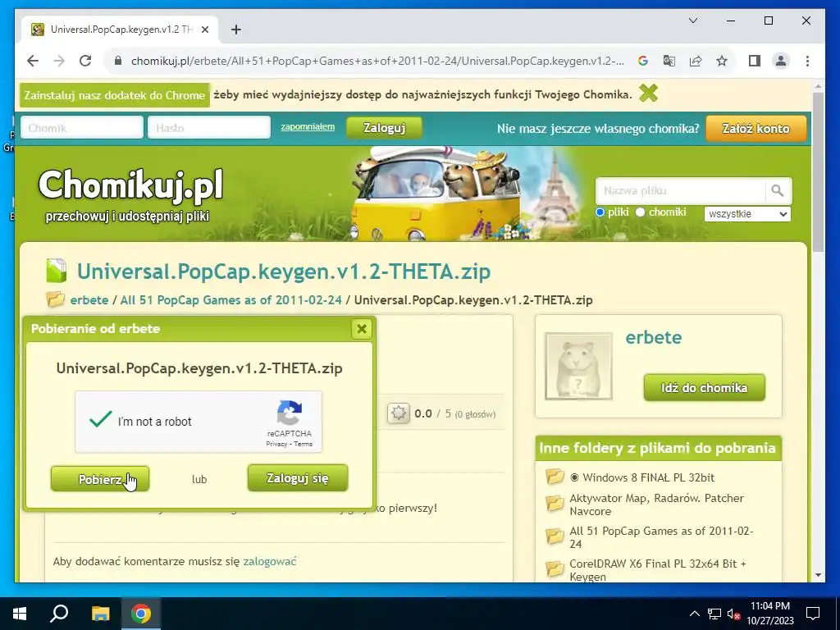
Task: Click the muted volume tray icon
Action: tap(733, 614)
